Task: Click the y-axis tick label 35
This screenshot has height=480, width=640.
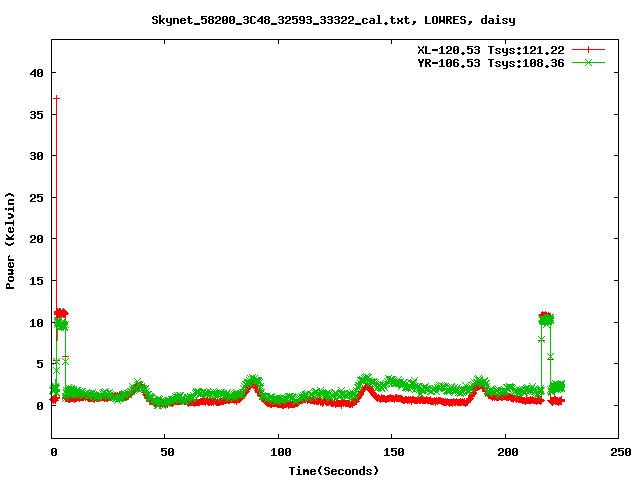Action: (x=36, y=115)
